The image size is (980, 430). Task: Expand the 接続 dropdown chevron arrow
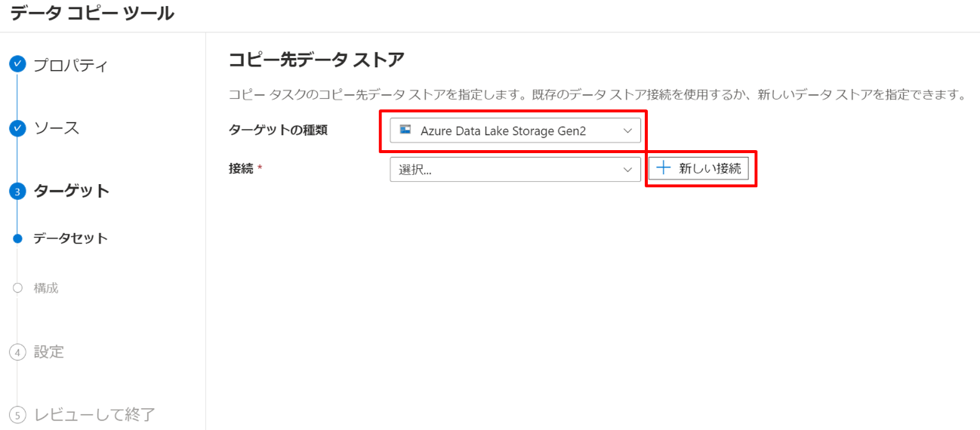(627, 170)
